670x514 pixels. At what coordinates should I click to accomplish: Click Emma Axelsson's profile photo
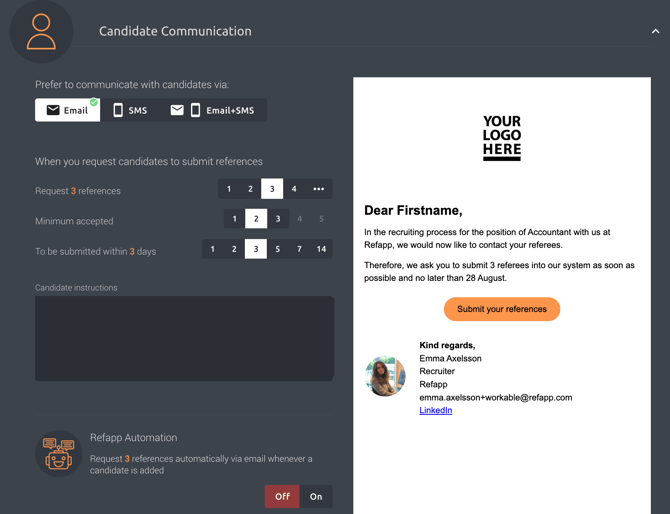[x=385, y=376]
